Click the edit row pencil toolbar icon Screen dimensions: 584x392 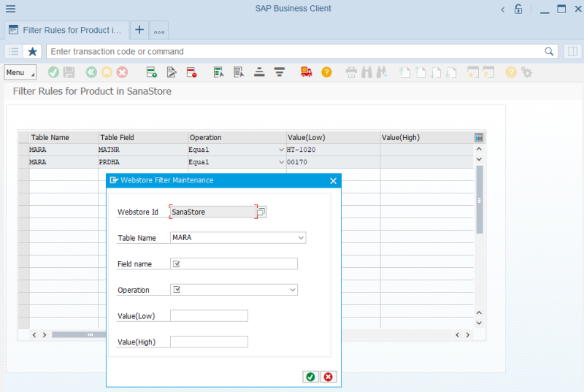(x=172, y=72)
